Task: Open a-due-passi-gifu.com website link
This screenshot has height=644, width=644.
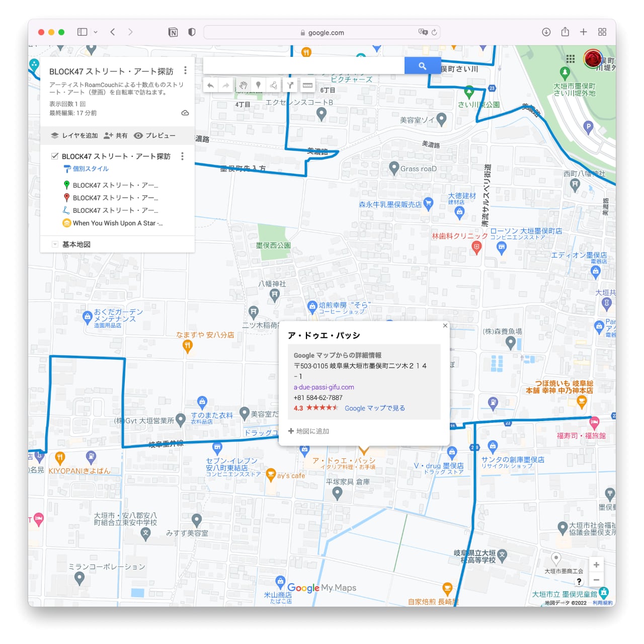Action: [324, 387]
